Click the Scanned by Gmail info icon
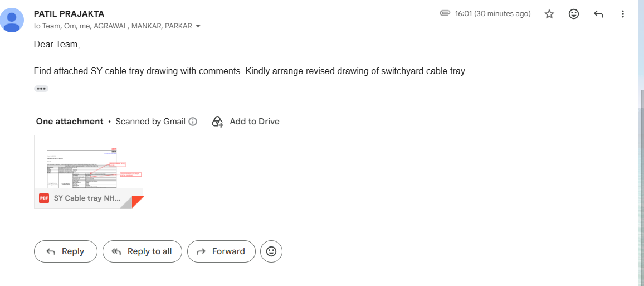This screenshot has width=644, height=286. [193, 122]
